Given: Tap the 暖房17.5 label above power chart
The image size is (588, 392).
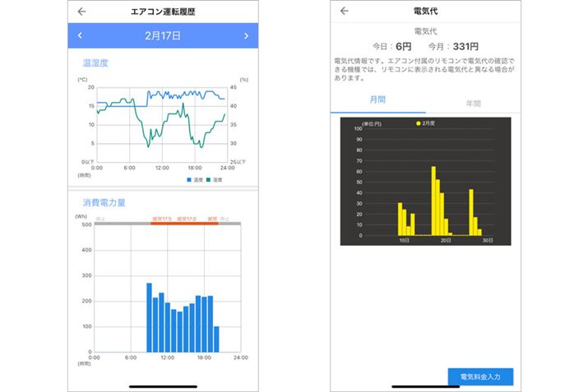Looking at the screenshot, I should (162, 219).
